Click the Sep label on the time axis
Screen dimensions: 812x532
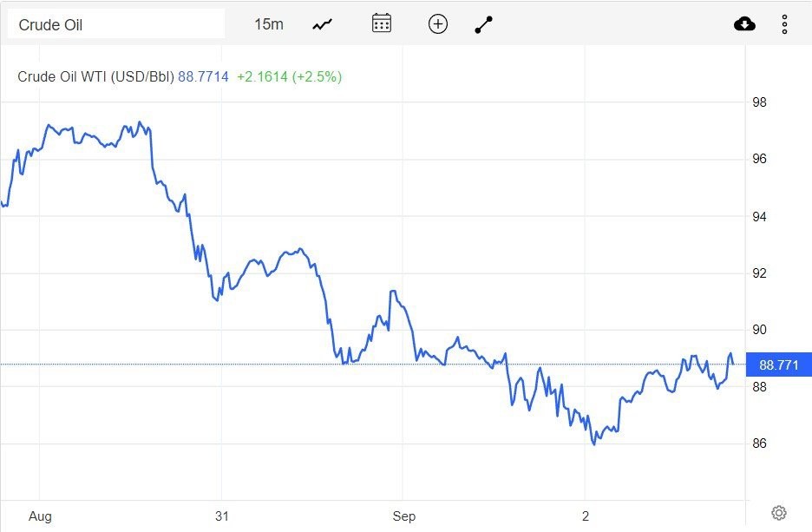[404, 516]
